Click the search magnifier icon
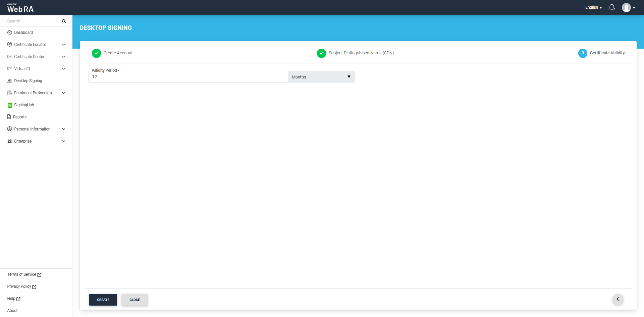This screenshot has width=644, height=317. [x=64, y=21]
